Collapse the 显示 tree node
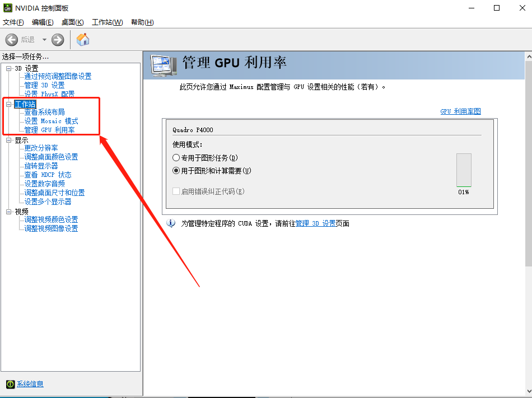532x398 pixels. [9, 140]
